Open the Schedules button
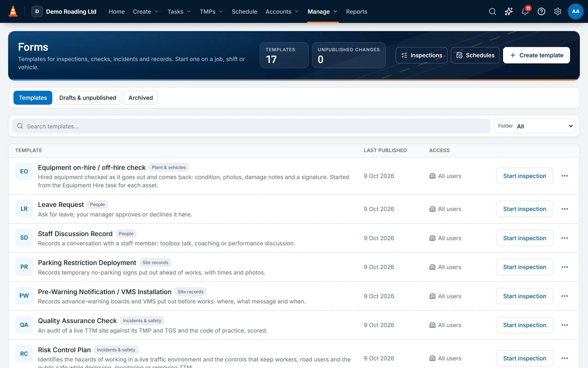Image resolution: width=588 pixels, height=368 pixels. [x=475, y=55]
